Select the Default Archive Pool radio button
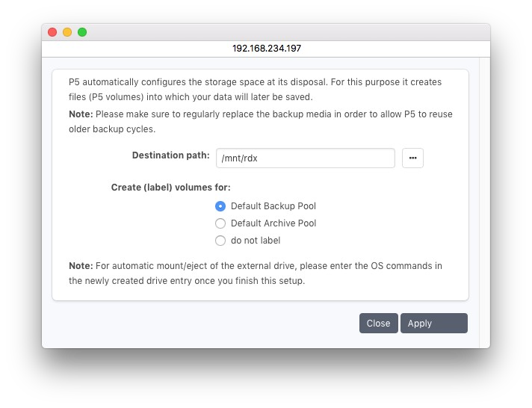The width and height of the screenshot is (532, 408). pyautogui.click(x=220, y=223)
